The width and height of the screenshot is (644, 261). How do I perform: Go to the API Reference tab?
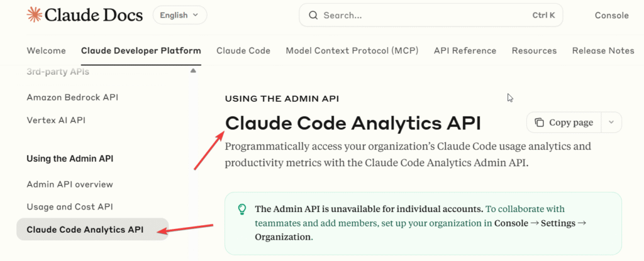click(465, 50)
